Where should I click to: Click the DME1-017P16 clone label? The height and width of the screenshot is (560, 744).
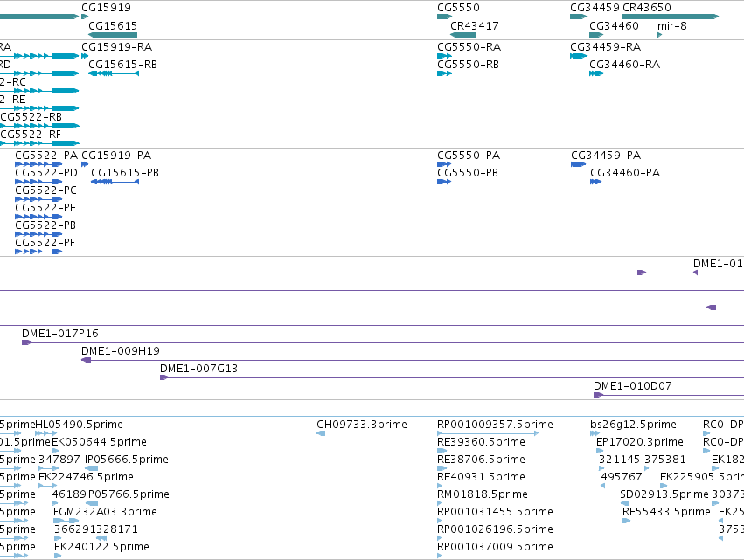coord(60,334)
